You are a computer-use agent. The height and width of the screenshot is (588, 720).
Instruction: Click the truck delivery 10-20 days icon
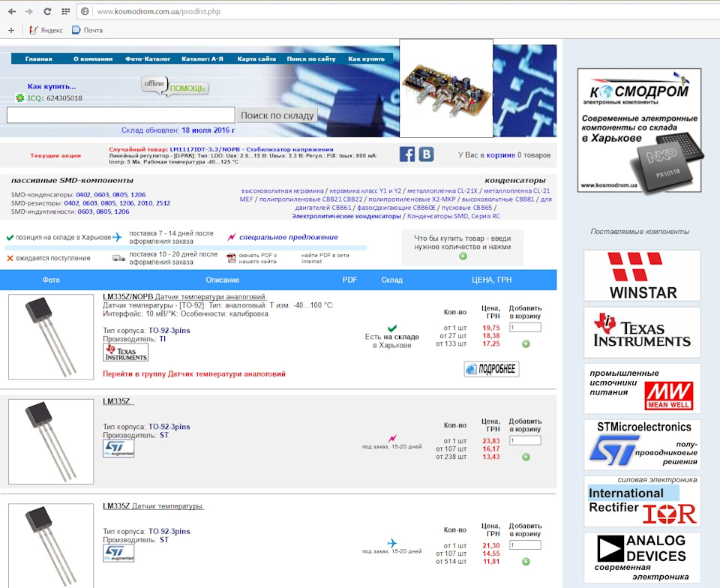pyautogui.click(x=118, y=258)
